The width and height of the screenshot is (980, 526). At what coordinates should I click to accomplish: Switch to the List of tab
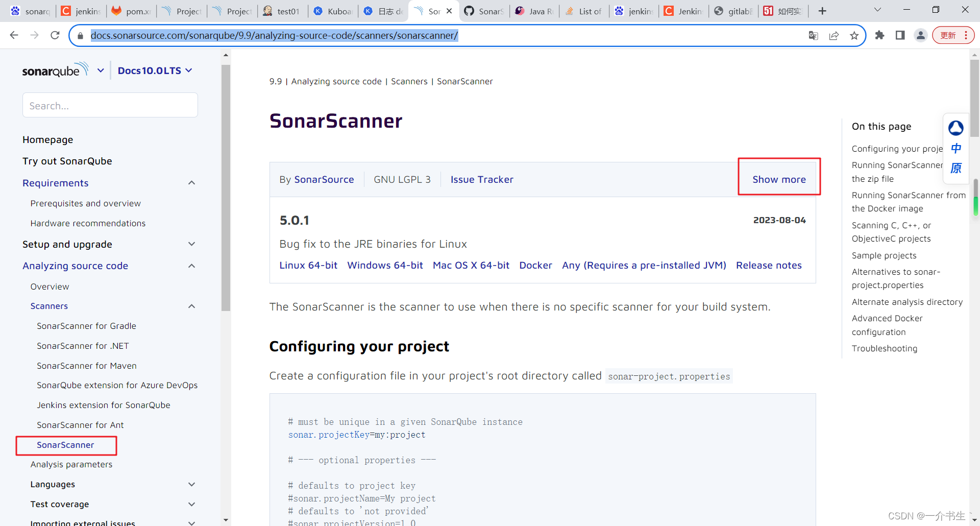coord(584,11)
